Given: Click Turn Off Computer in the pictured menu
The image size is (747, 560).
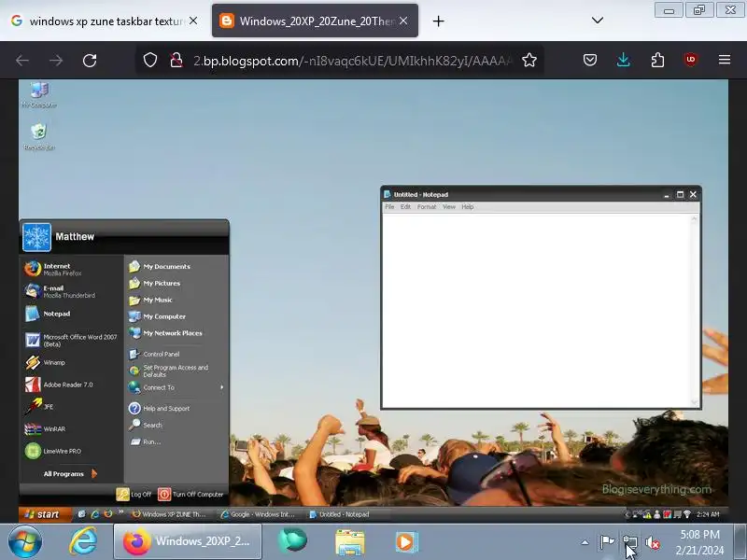Looking at the screenshot, I should click(x=191, y=495).
